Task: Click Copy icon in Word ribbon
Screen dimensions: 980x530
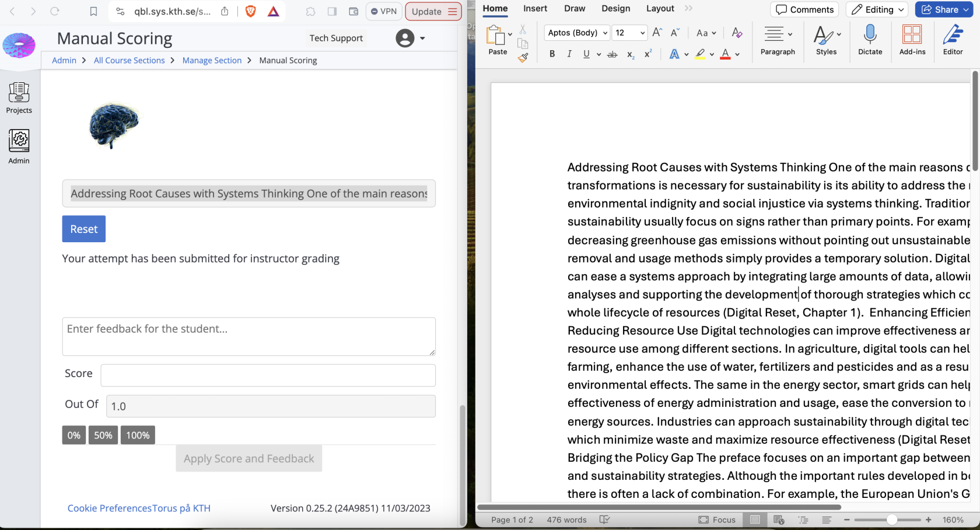Action: pyautogui.click(x=523, y=43)
